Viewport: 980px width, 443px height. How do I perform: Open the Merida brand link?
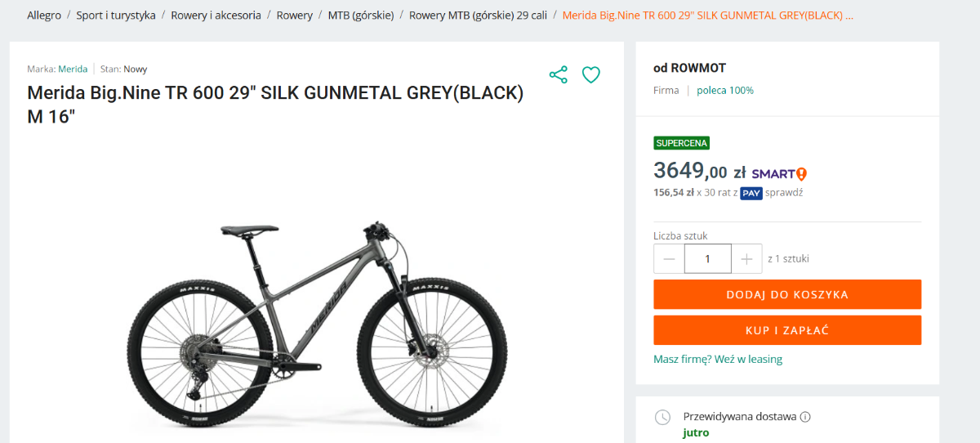point(73,69)
